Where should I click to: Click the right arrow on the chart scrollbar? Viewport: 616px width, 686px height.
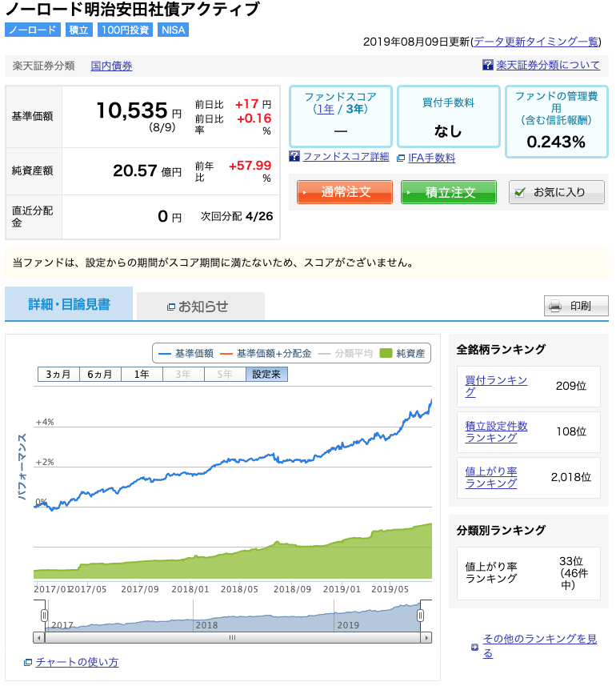(426, 638)
